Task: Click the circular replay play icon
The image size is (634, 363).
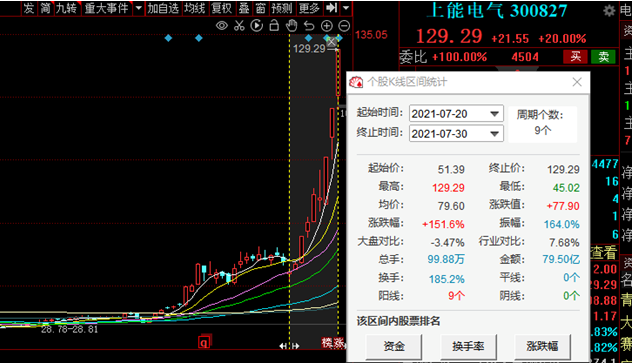Action: point(256,26)
